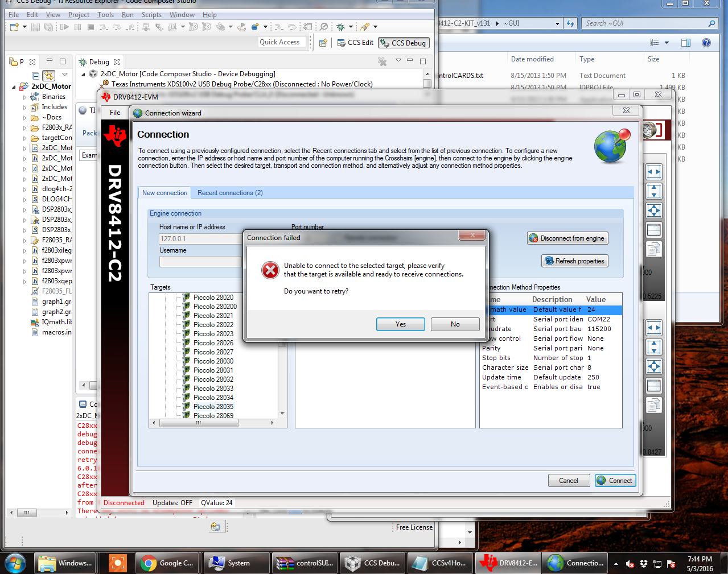Click upper graph copy icon
The width and height of the screenshot is (728, 574).
click(654, 249)
